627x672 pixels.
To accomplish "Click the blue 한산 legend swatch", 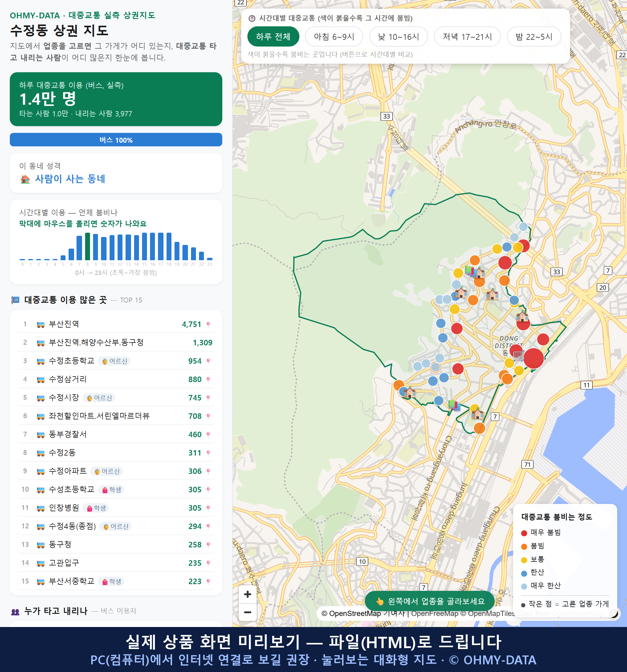I will [x=524, y=573].
